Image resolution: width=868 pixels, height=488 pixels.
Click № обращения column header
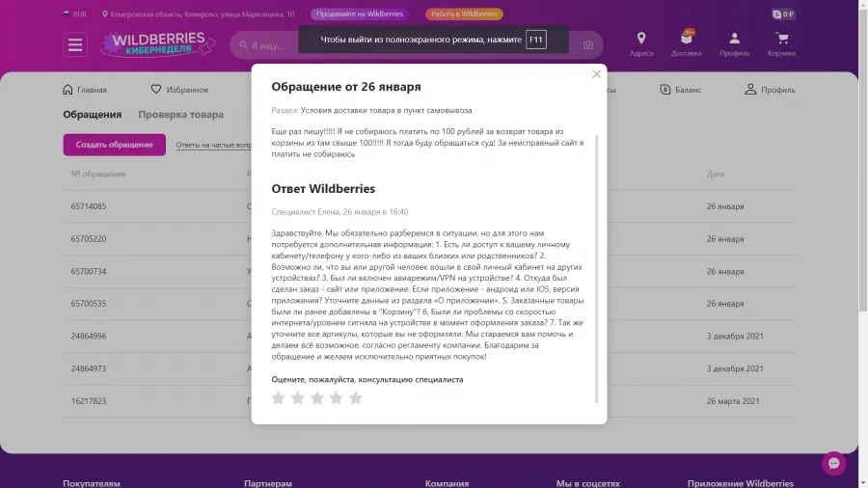point(98,174)
